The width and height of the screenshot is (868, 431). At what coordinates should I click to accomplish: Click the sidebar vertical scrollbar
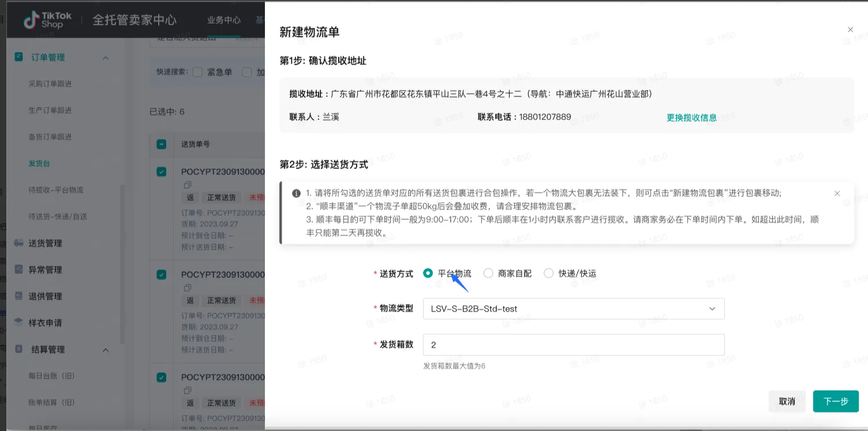[121, 264]
